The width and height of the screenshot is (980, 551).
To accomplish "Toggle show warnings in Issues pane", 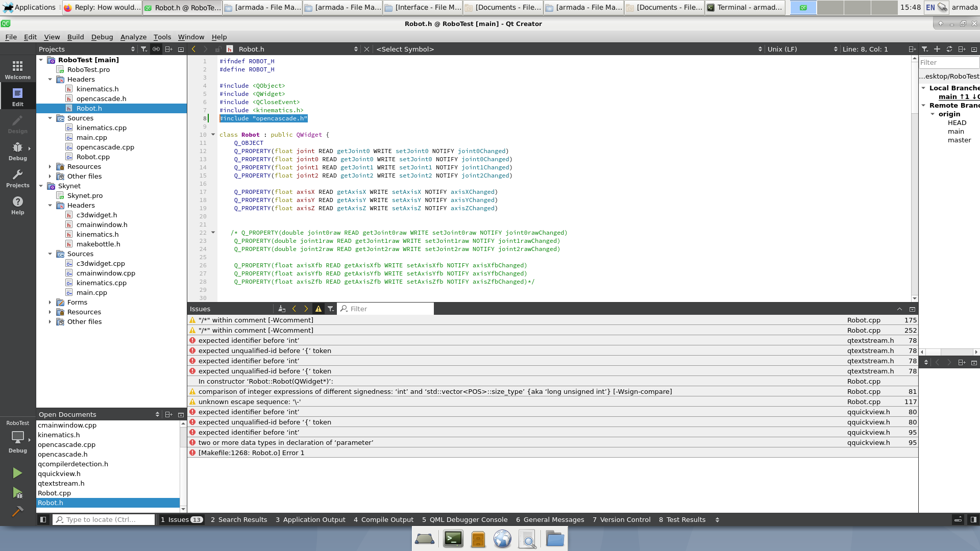I will pyautogui.click(x=318, y=309).
